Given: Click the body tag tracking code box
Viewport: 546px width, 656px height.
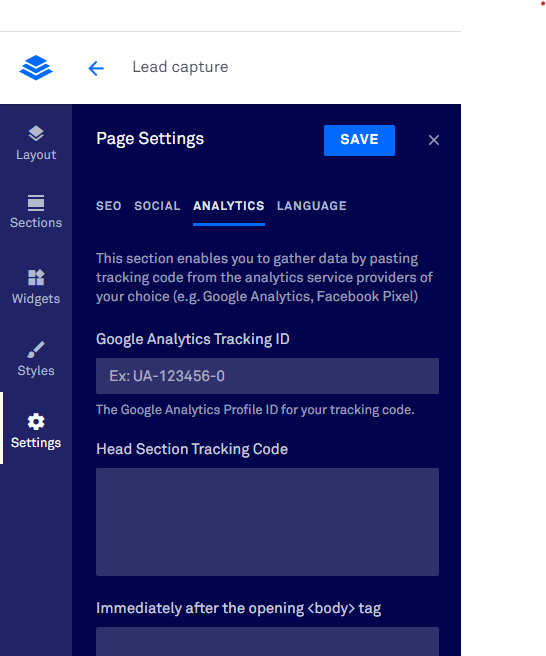Looking at the screenshot, I should click(267, 641).
